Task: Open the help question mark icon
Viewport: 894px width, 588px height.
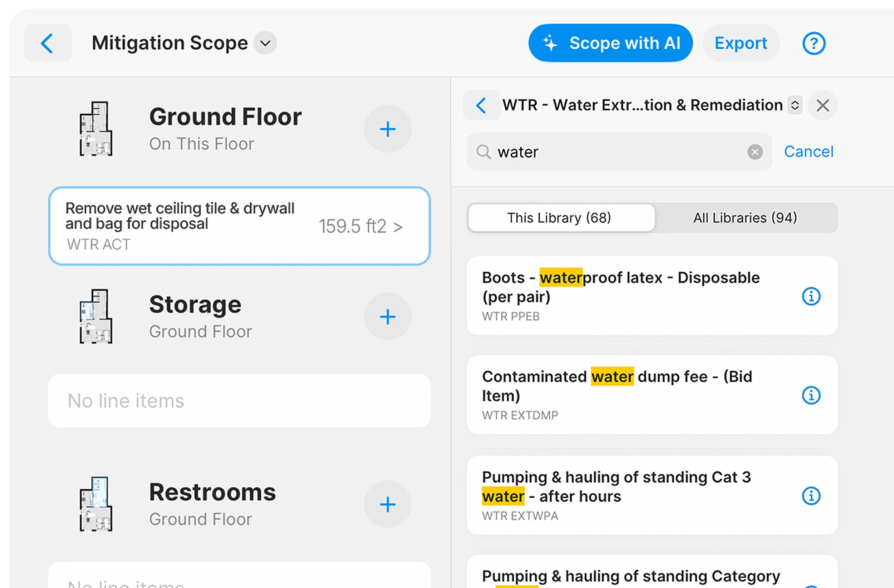Action: pyautogui.click(x=814, y=44)
